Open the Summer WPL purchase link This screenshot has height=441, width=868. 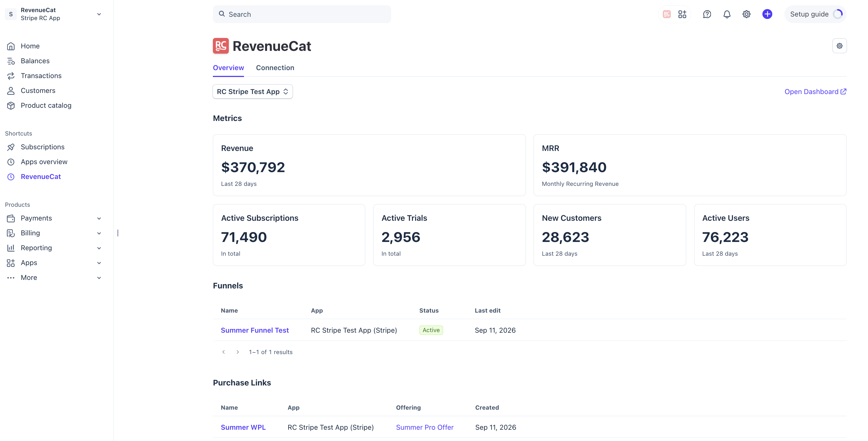tap(243, 427)
